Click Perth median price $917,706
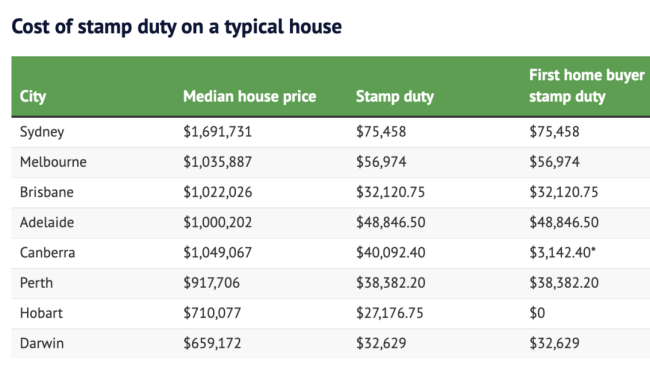Image resolution: width=650 pixels, height=369 pixels. [x=211, y=283]
